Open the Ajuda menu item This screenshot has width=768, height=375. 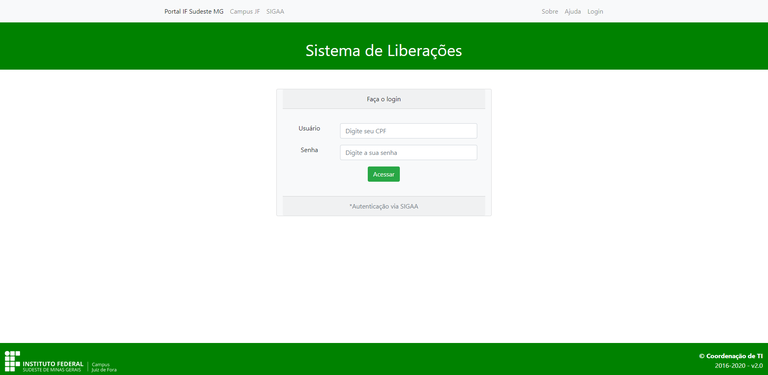[573, 11]
